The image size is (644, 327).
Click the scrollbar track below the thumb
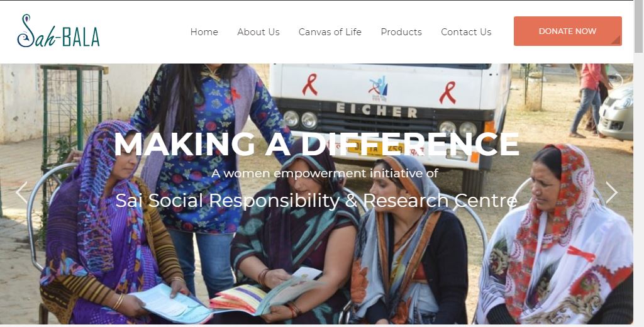click(639, 189)
